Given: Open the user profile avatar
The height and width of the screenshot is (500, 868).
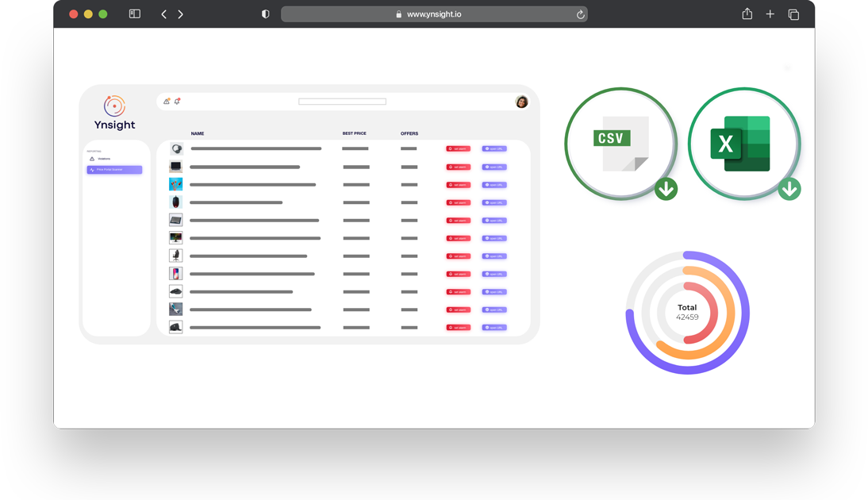Looking at the screenshot, I should click(x=521, y=102).
